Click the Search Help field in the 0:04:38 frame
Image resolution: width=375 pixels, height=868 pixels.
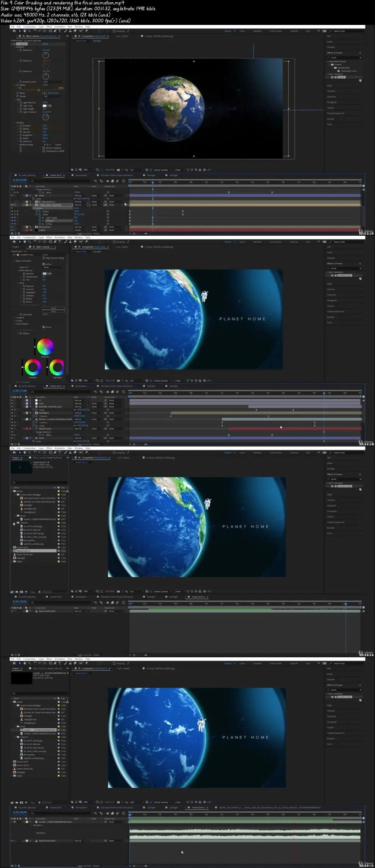point(346,242)
